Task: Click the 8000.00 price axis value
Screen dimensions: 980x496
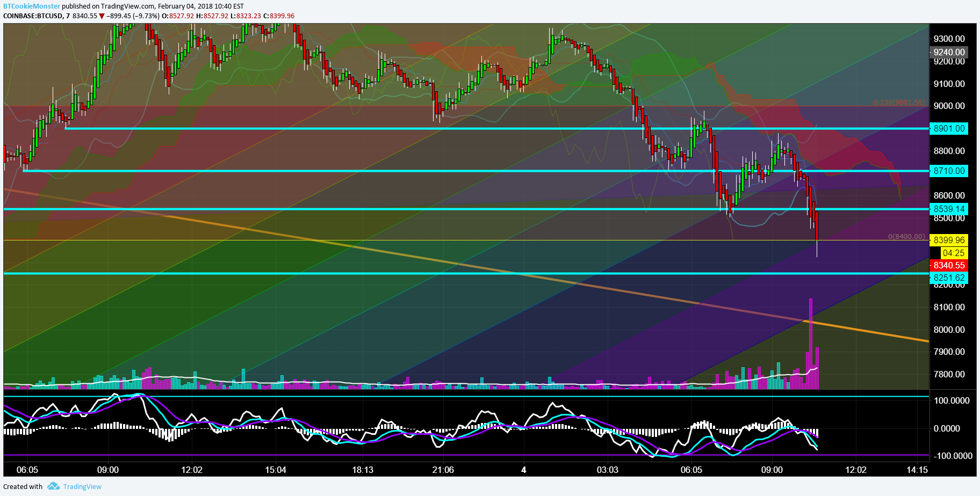Action: coord(949,330)
